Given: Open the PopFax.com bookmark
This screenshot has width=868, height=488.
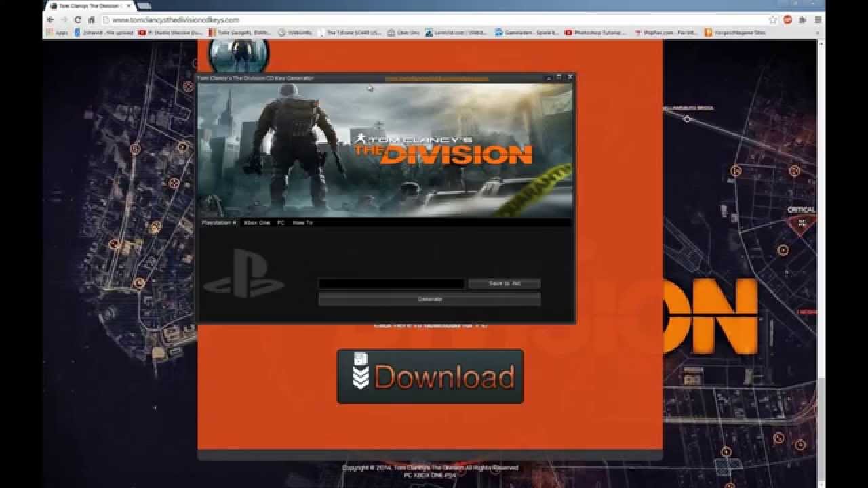Looking at the screenshot, I should coord(667,33).
